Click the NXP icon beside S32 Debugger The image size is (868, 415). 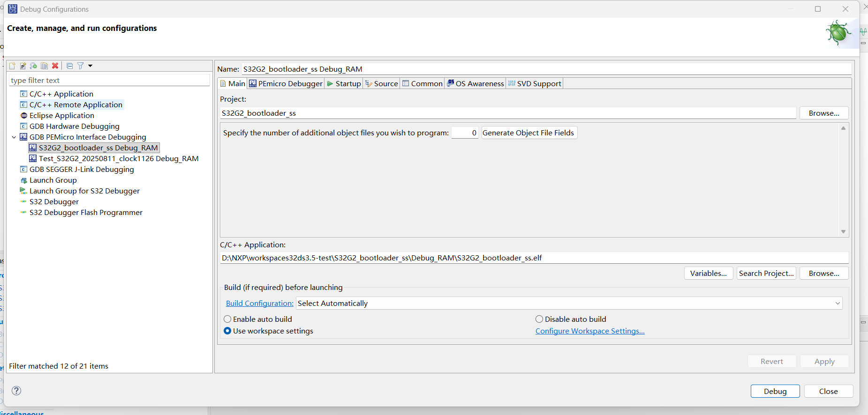[x=23, y=202]
